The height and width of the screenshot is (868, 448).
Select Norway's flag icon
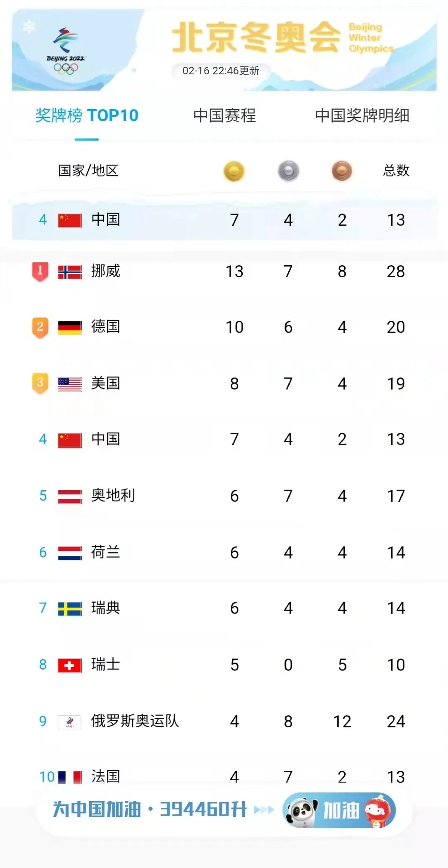pyautogui.click(x=70, y=272)
